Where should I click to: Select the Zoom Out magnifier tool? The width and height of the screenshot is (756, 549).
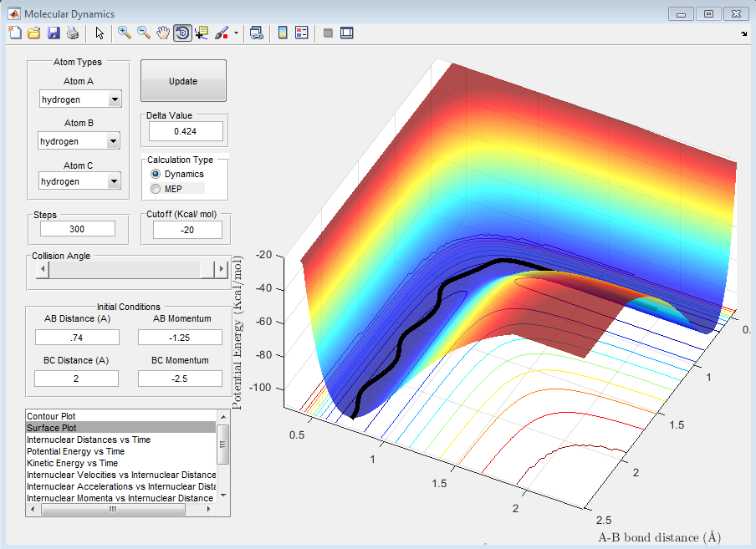(144, 33)
